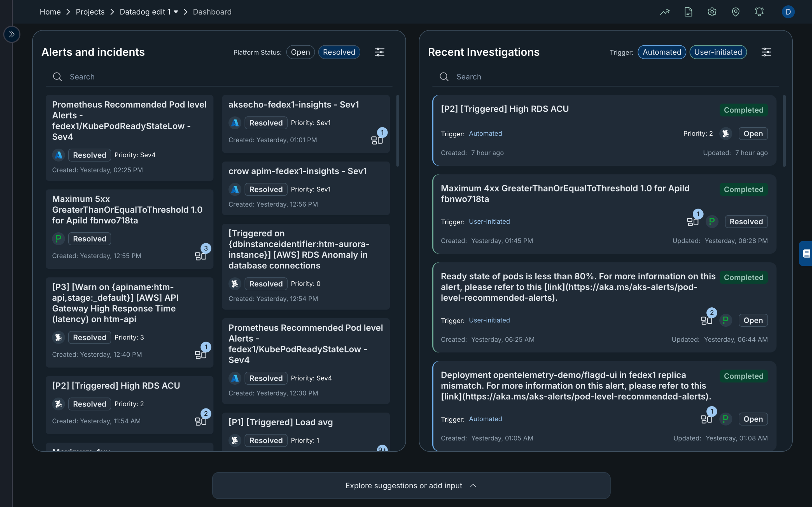Open filter settings for Alerts and incidents

click(x=379, y=52)
